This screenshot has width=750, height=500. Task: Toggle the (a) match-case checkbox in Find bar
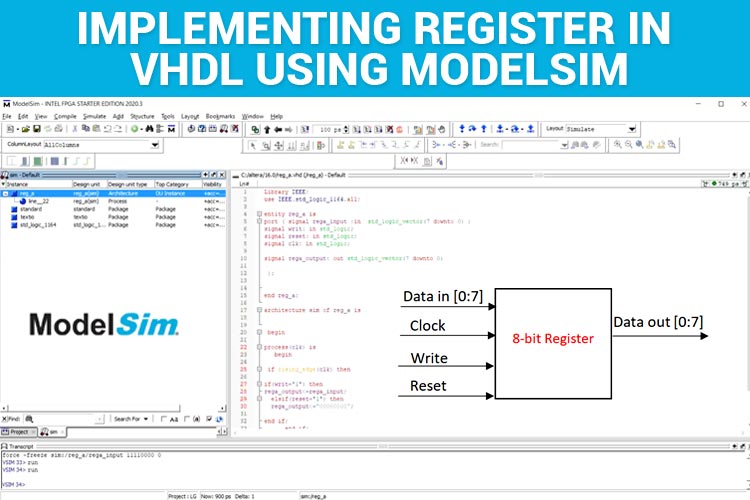point(187,419)
